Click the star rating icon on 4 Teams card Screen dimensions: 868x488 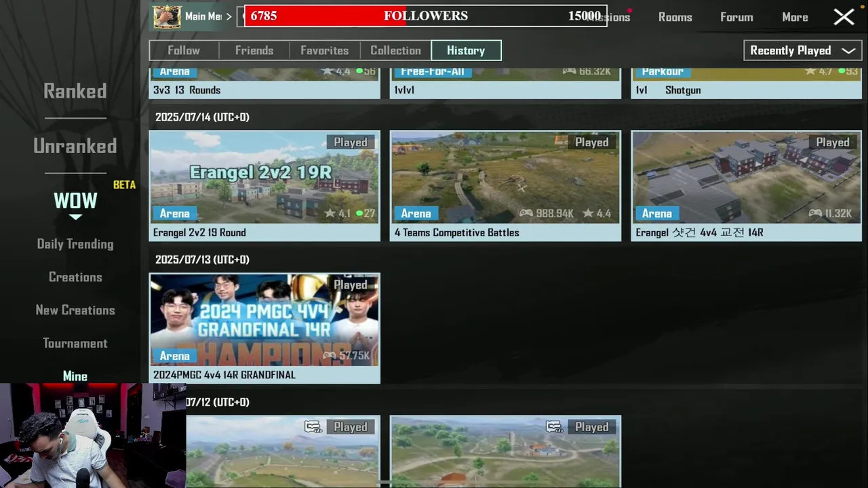(x=587, y=213)
